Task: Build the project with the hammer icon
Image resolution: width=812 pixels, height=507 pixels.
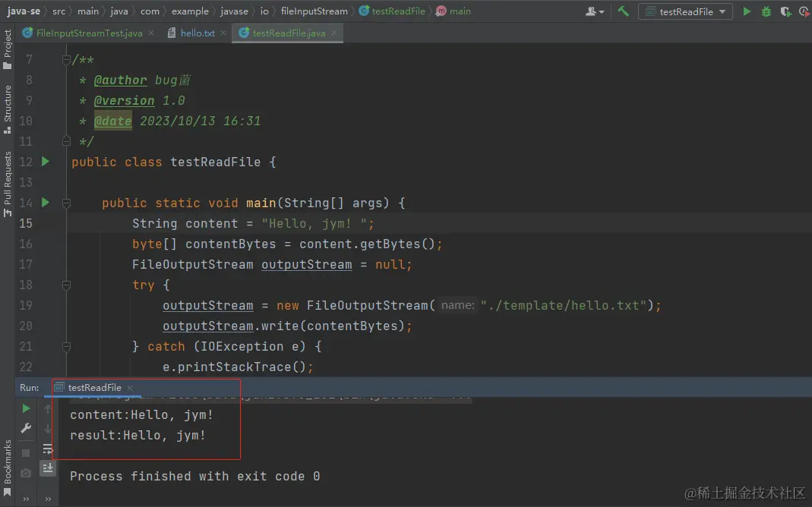Action: 624,11
